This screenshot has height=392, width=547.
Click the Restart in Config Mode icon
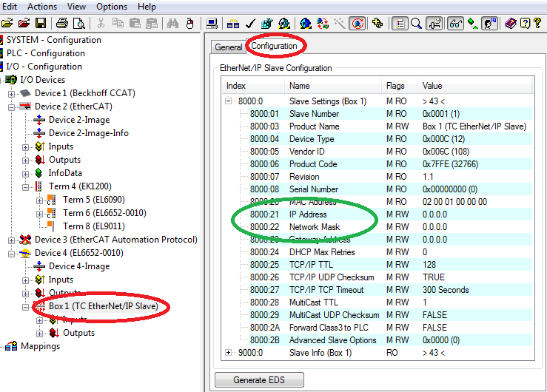pos(306,24)
